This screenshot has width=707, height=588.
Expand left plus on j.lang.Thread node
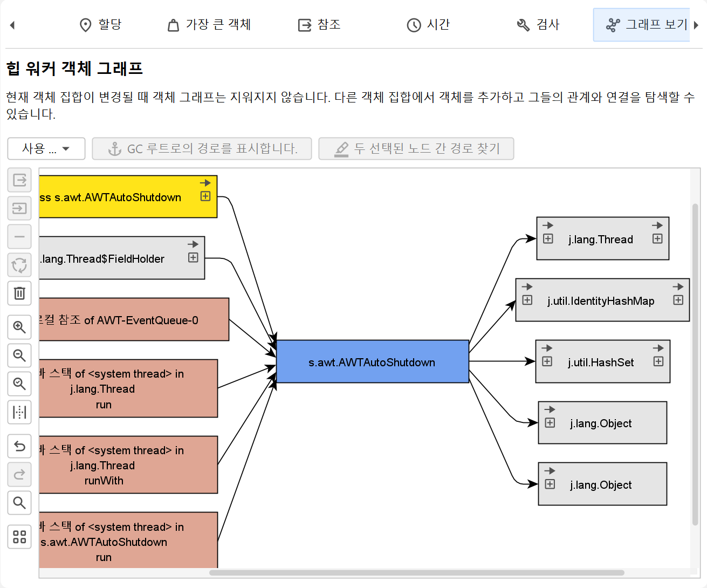coord(548,238)
